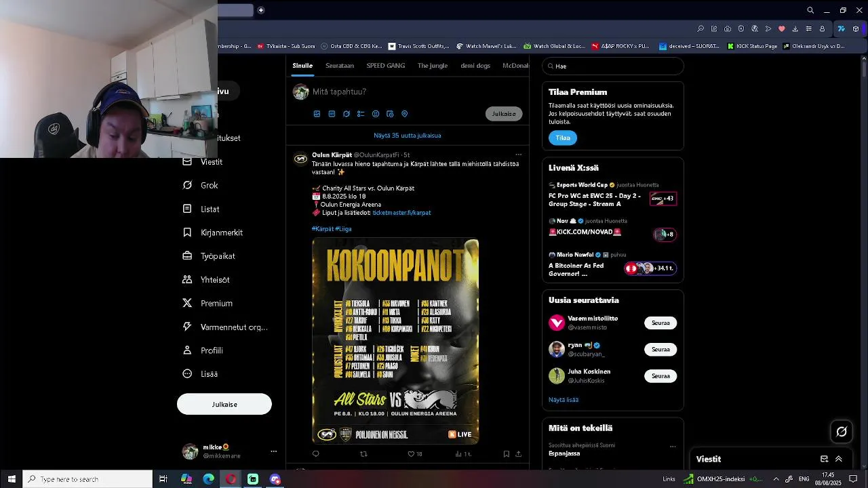Image resolution: width=868 pixels, height=488 pixels.
Task: Repost the Oulun Kärpät post
Action: coord(363,454)
